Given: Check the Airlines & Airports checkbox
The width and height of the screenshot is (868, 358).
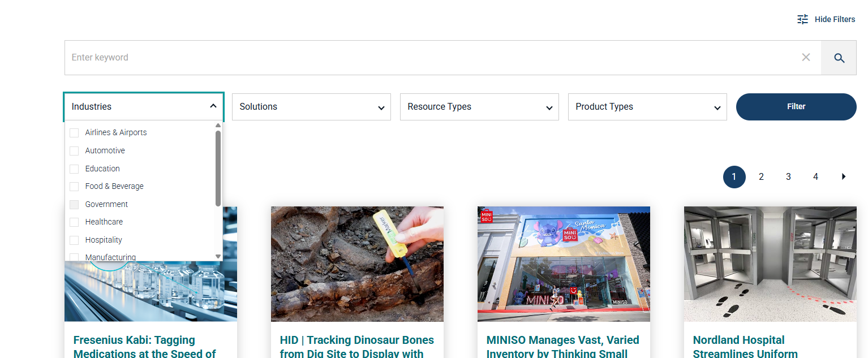Looking at the screenshot, I should pyautogui.click(x=74, y=133).
